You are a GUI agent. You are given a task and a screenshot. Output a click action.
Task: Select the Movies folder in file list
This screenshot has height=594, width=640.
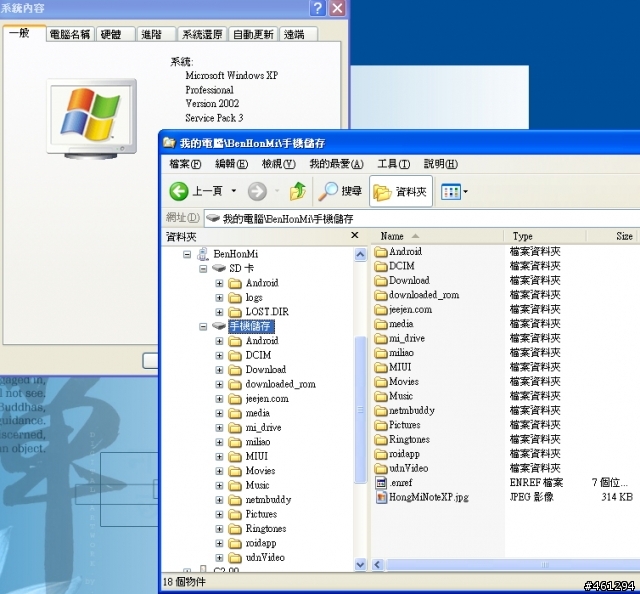click(x=397, y=381)
